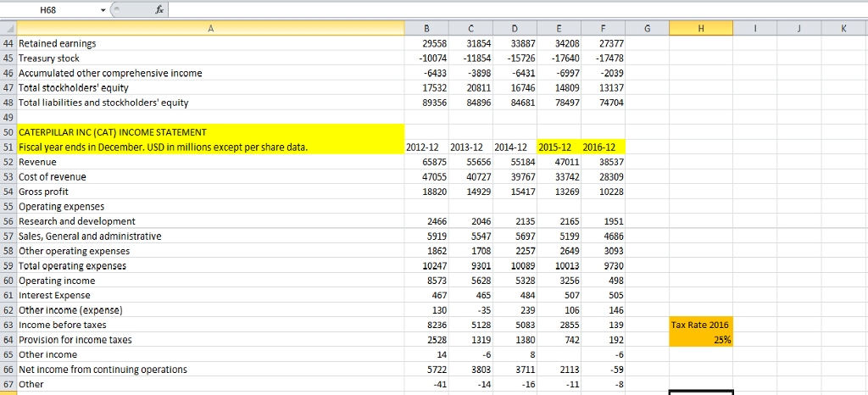
Task: Click the highlighted '2016-12' header cell
Action: pos(603,147)
